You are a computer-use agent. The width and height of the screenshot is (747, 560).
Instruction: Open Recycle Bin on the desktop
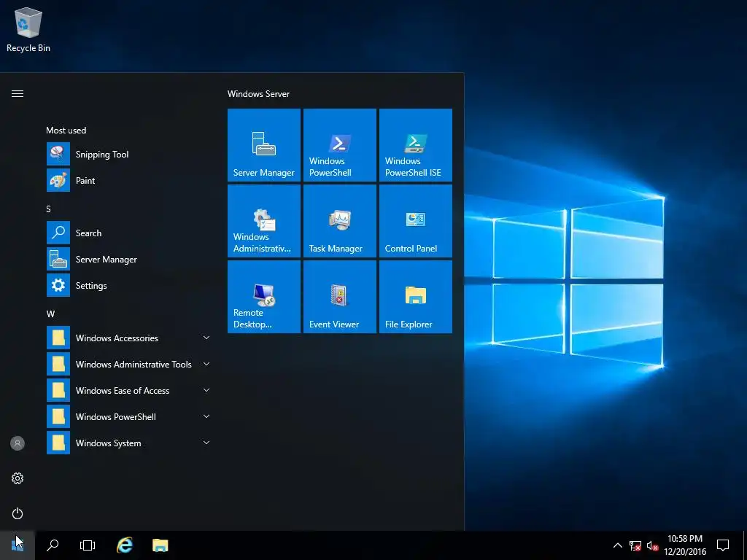[28, 30]
